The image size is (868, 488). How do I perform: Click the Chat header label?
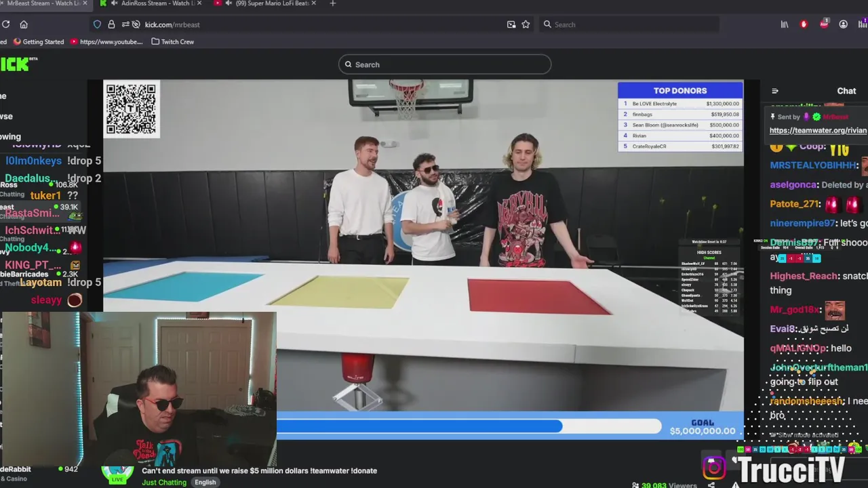[x=846, y=91]
